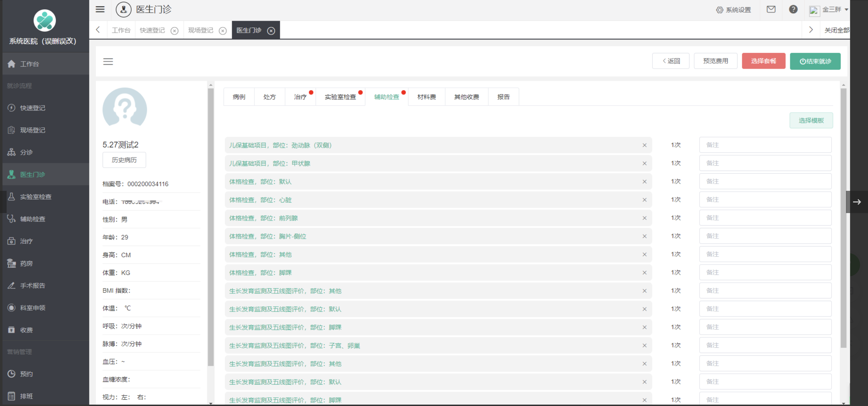Open 收费 in sidebar
The height and width of the screenshot is (406, 868).
tap(46, 330)
